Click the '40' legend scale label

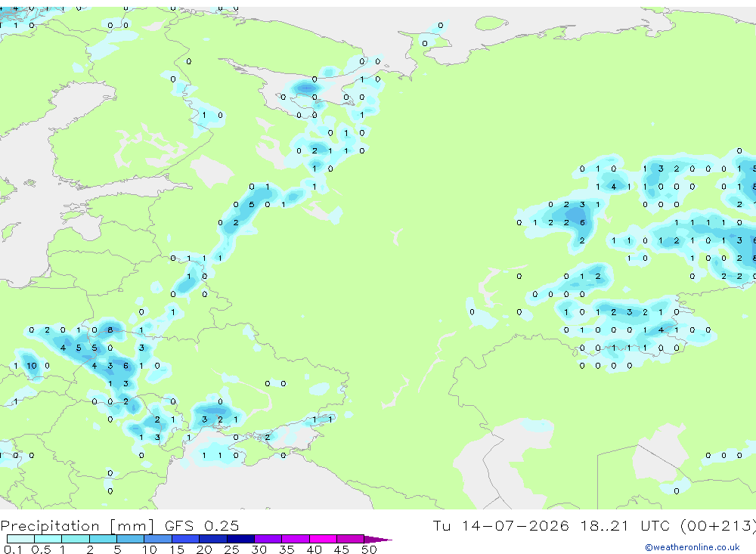pos(314,549)
